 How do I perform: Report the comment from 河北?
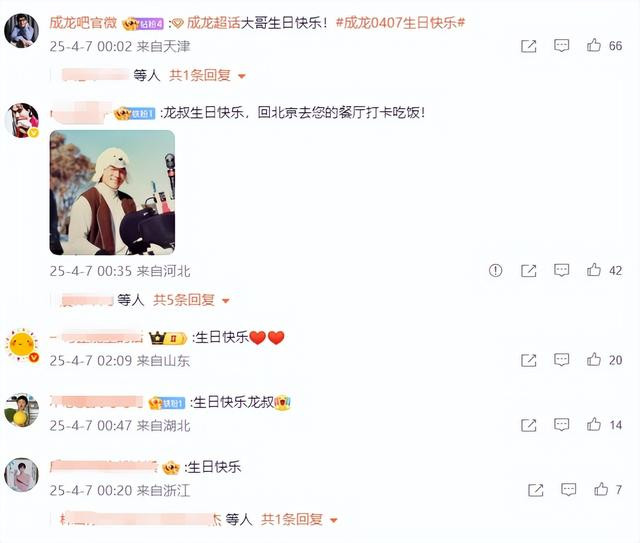(x=496, y=270)
